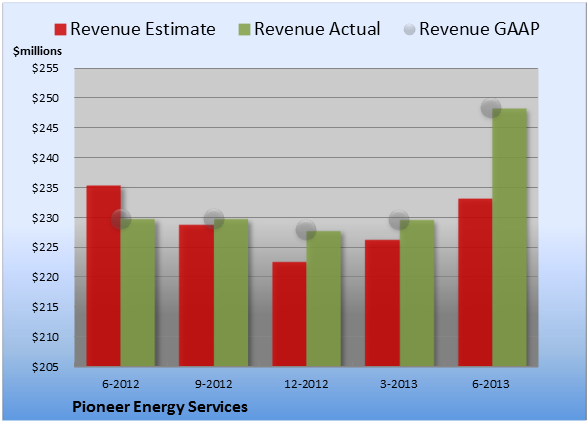Click the $225 y-axis label
Screen dimensions: 588x422
tap(45, 247)
